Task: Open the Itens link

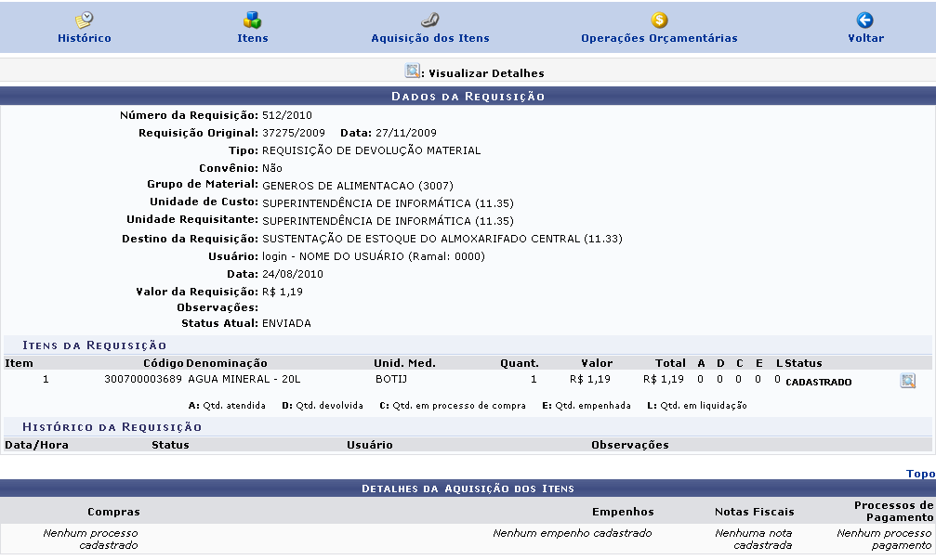Action: [253, 38]
